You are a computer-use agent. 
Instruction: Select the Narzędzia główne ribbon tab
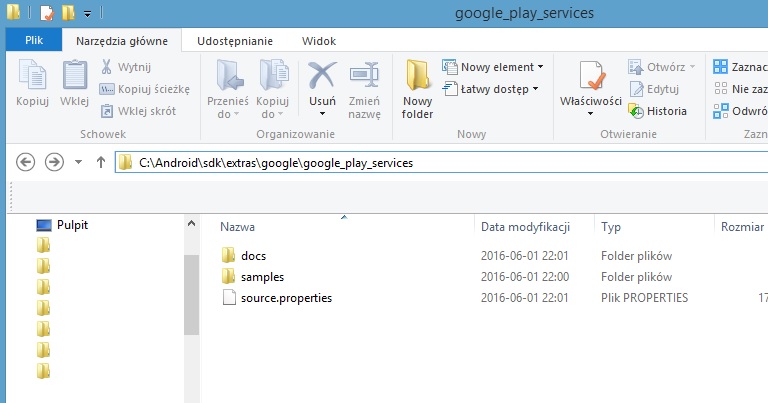[x=121, y=41]
